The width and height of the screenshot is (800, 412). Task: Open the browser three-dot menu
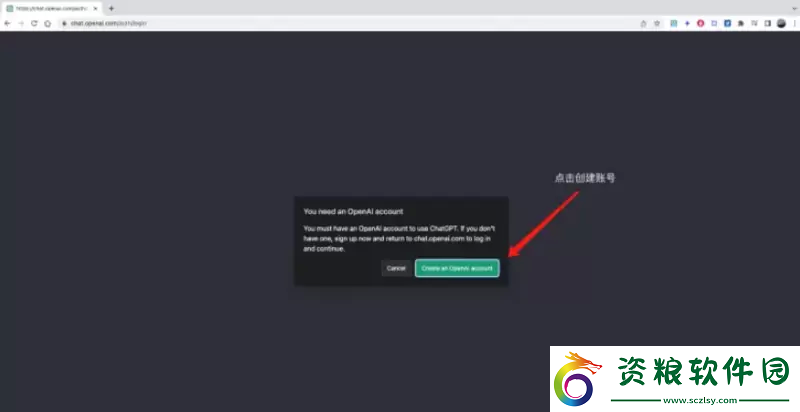pos(794,23)
